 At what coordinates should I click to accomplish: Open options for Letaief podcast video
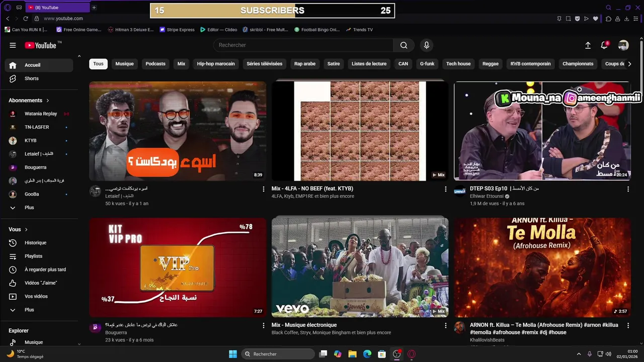click(263, 189)
